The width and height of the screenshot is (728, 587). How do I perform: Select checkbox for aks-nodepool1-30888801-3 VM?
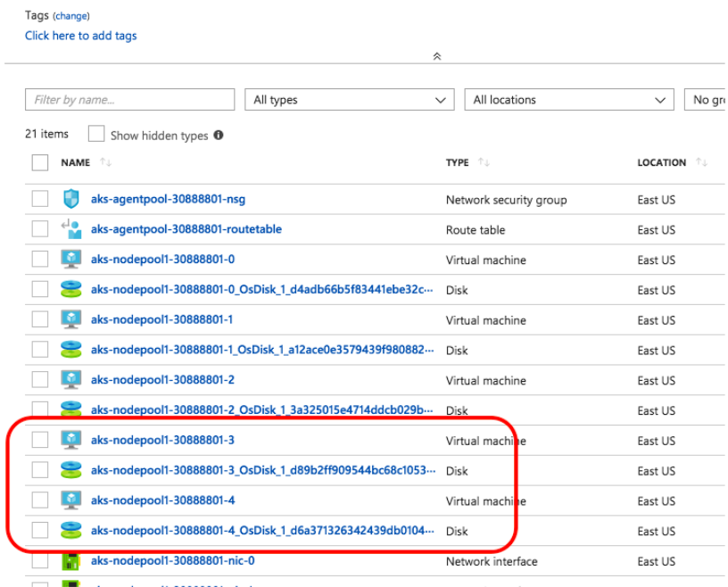click(40, 440)
